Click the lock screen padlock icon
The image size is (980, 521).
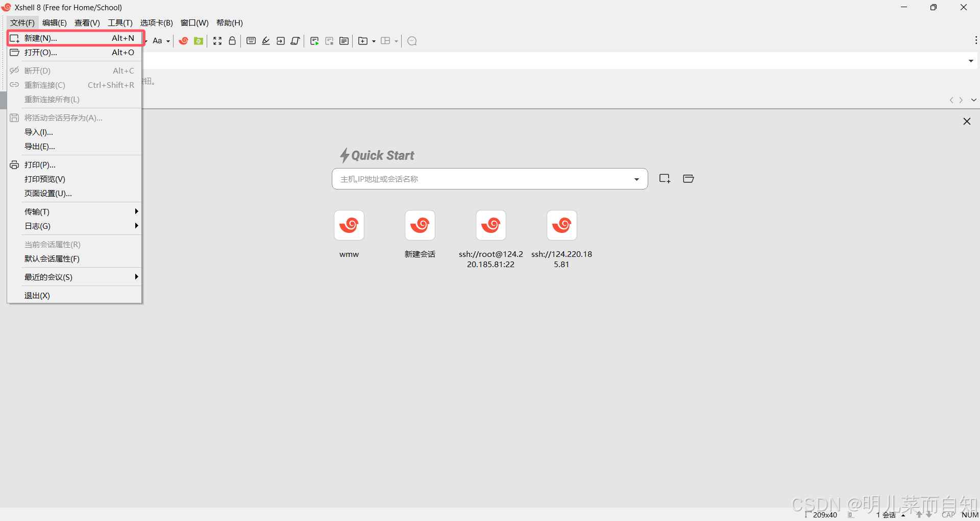coord(232,41)
